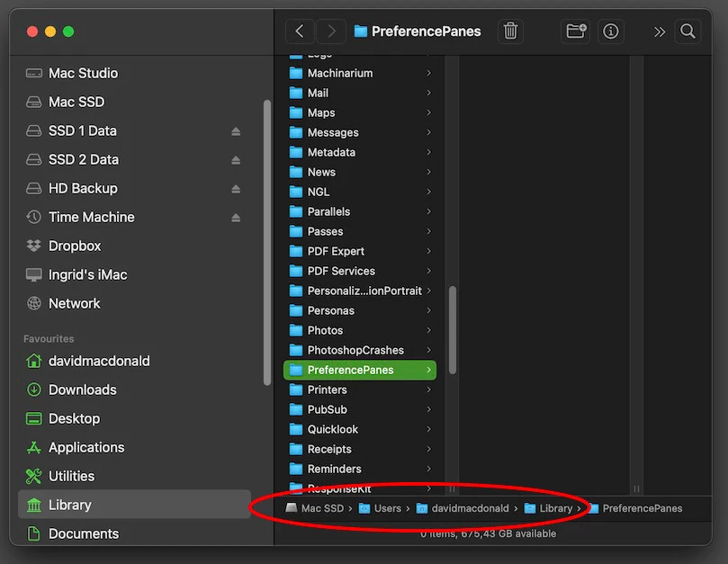728x564 pixels.
Task: Eject Time Machine volume
Action: tap(236, 218)
